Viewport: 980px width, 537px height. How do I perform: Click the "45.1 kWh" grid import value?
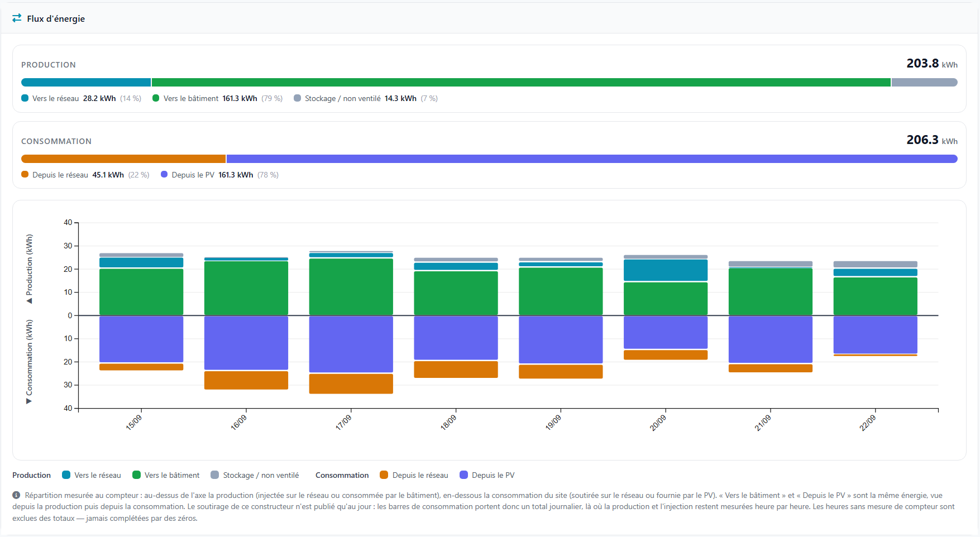pos(108,175)
